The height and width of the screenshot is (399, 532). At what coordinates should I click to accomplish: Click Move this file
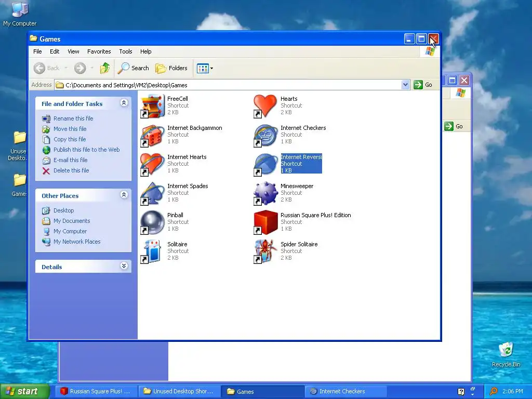[70, 129]
